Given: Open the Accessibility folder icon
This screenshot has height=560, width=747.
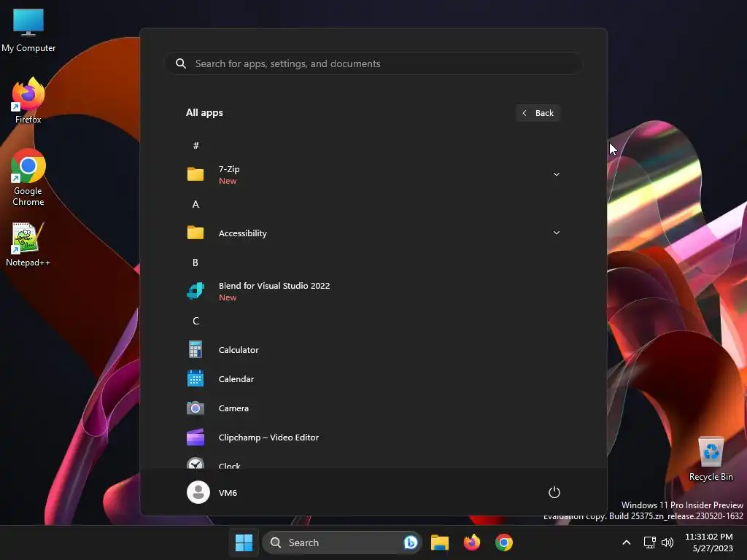Looking at the screenshot, I should (x=196, y=233).
